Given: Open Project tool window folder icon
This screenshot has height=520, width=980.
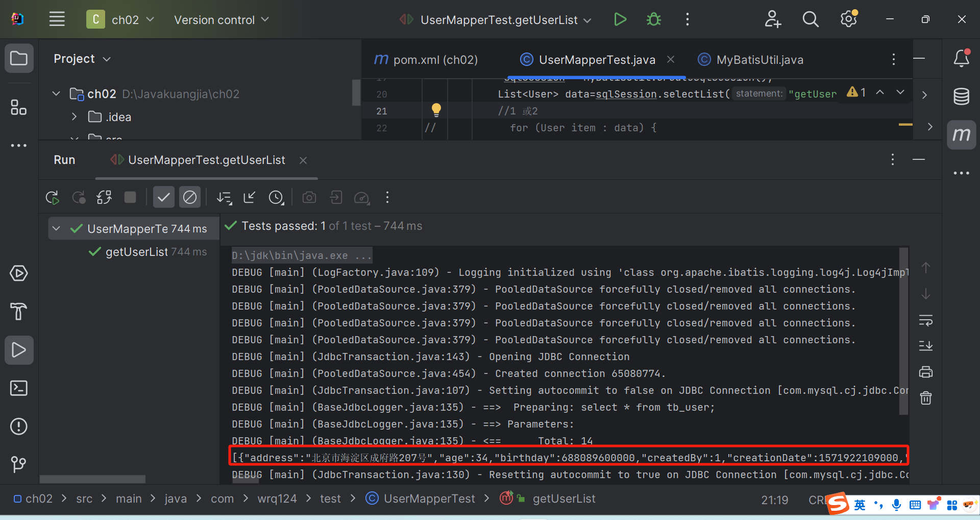Looking at the screenshot, I should tap(19, 58).
